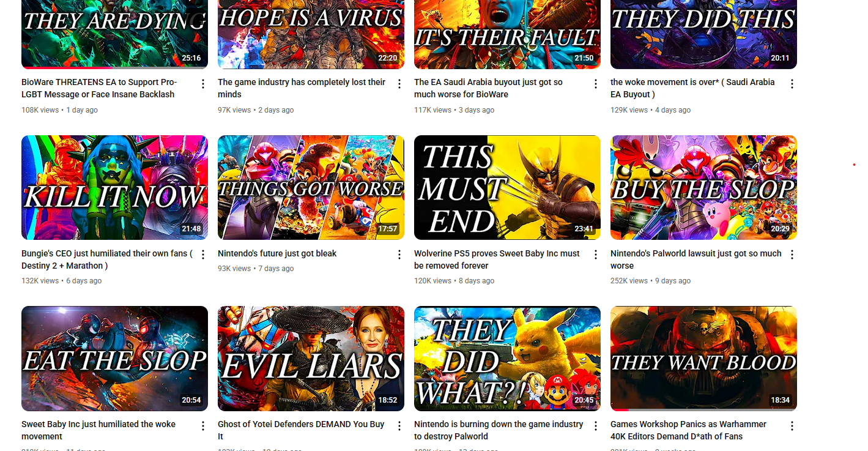Open three-dot menu for Sweet Baby Inc humiliated video
Viewport: 868px width, 451px height.
(203, 425)
